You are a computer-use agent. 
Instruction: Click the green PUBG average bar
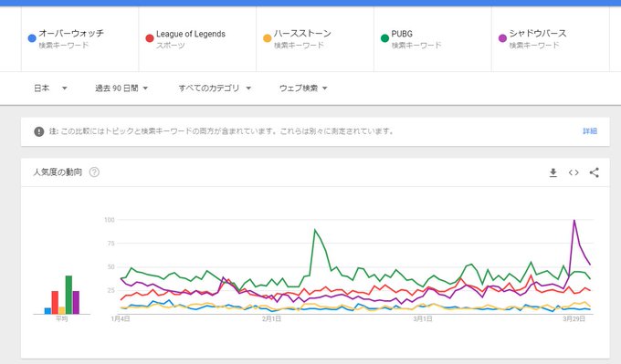68,295
